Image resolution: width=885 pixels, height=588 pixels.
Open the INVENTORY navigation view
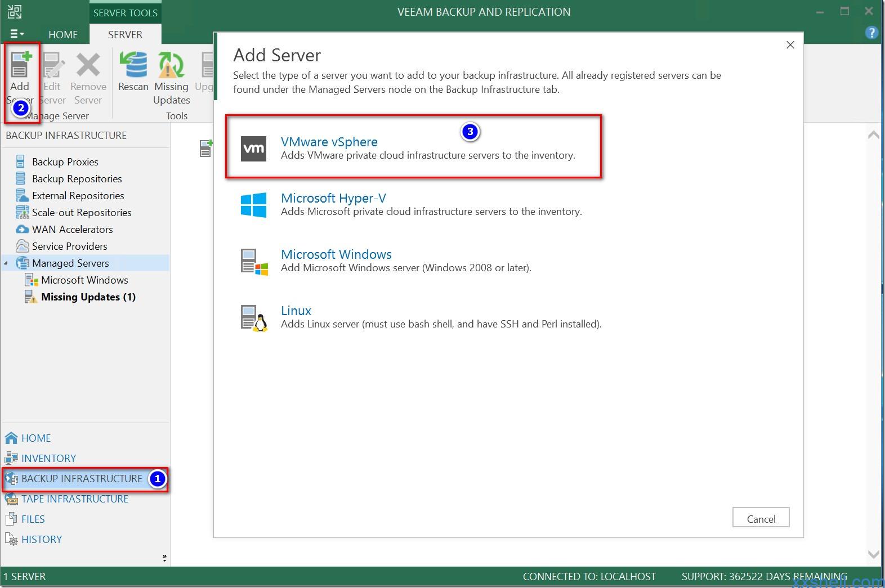click(x=48, y=458)
